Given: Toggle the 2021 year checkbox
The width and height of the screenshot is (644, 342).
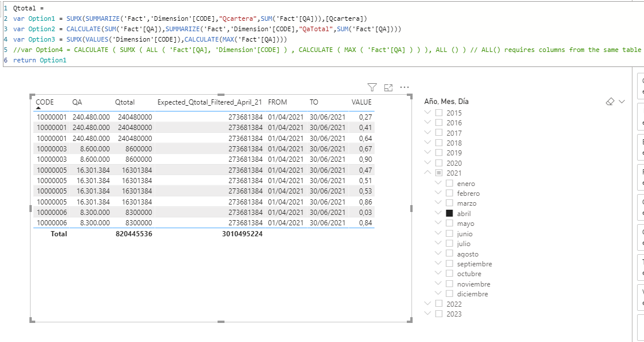Looking at the screenshot, I should (439, 173).
